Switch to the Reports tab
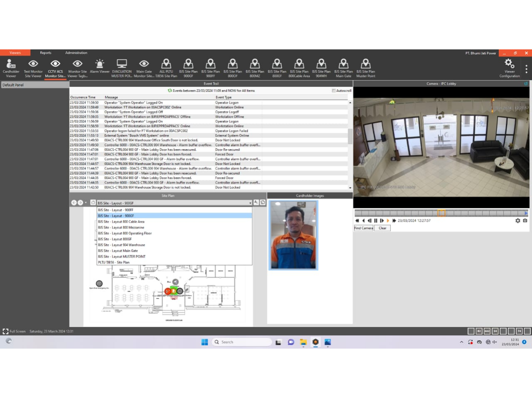Image resolution: width=532 pixels, height=398 pixels. (x=46, y=53)
